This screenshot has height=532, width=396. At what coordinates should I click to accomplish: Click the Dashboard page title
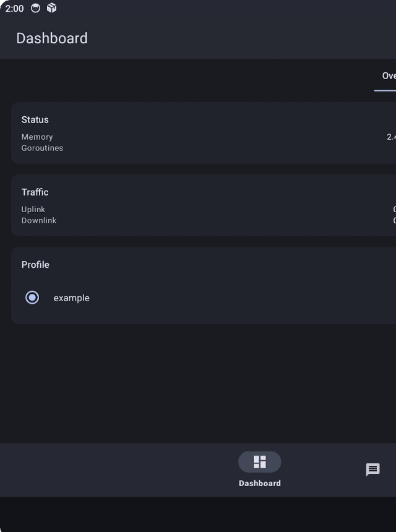point(52,38)
